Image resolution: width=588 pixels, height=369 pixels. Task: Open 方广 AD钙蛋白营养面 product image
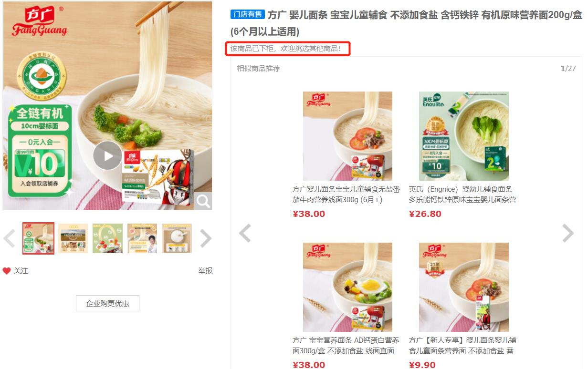pyautogui.click(x=347, y=287)
